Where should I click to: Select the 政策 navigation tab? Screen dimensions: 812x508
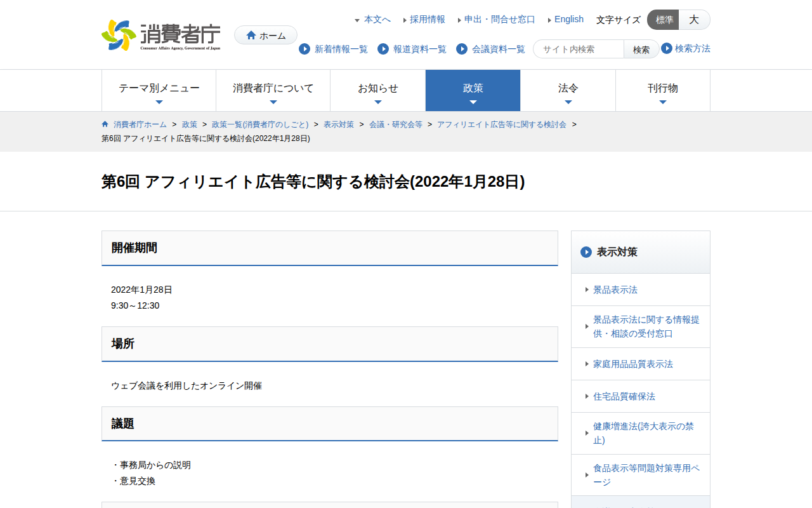pos(473,90)
